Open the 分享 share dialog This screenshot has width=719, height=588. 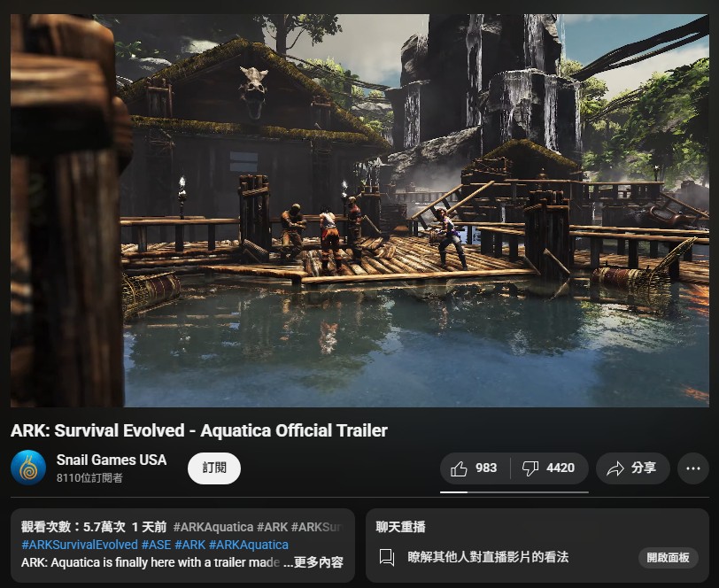(x=633, y=468)
